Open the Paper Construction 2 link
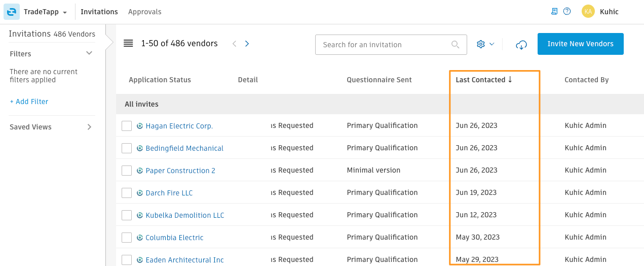Screen dimensions: 644x266 (180, 171)
